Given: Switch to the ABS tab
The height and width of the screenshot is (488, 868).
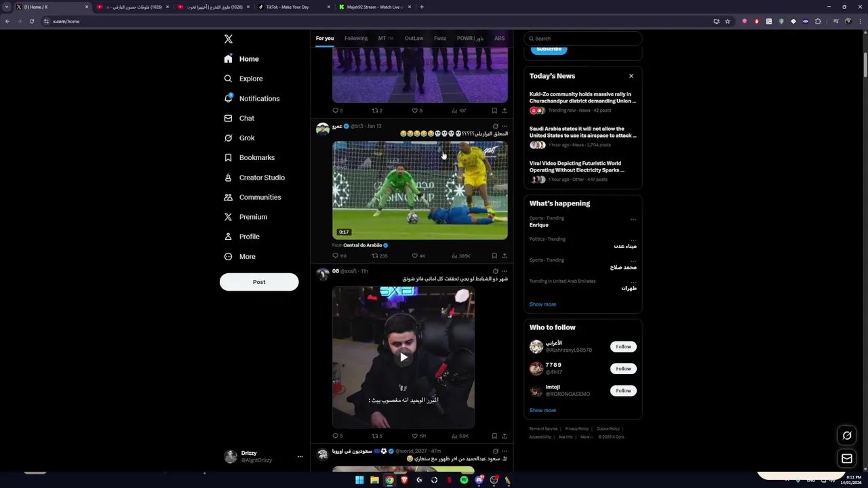Looking at the screenshot, I should [499, 38].
